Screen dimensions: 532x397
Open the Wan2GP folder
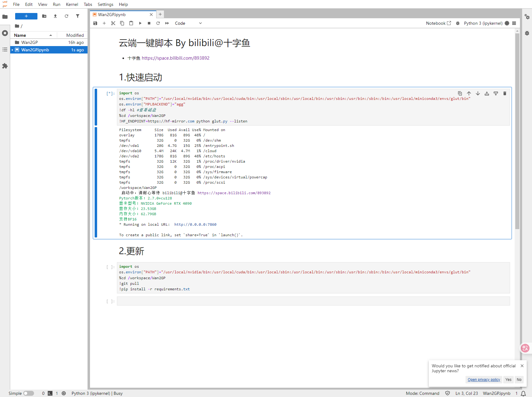click(x=49, y=42)
